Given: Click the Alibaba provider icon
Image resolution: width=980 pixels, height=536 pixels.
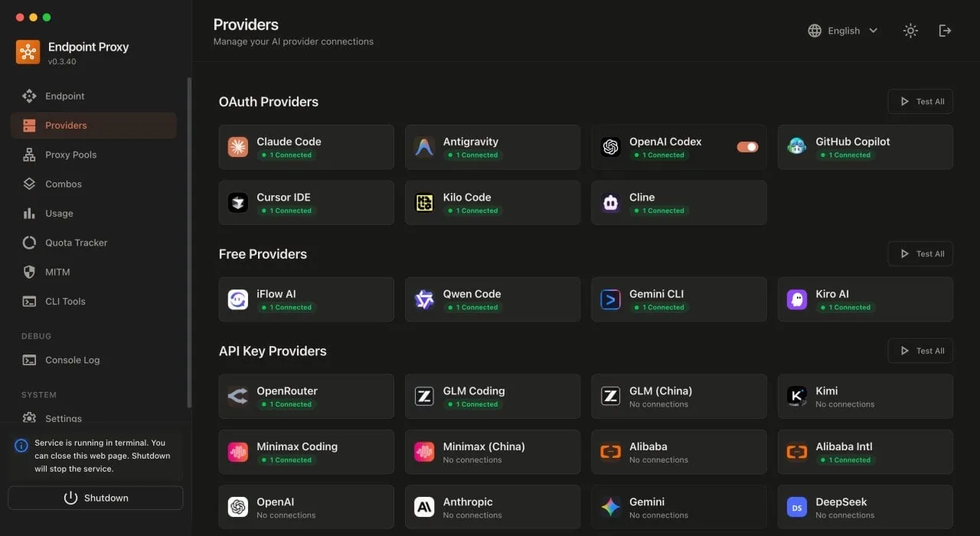Looking at the screenshot, I should click(610, 452).
